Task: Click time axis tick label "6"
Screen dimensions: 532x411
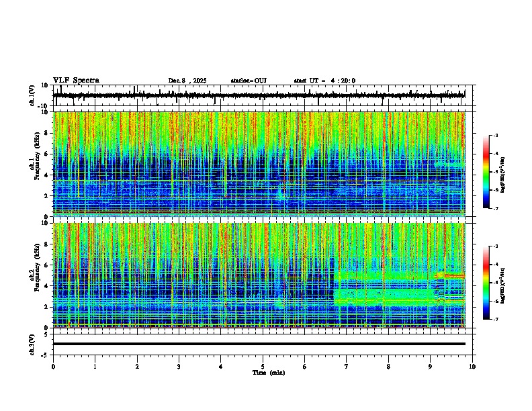Action: [x=305, y=367]
